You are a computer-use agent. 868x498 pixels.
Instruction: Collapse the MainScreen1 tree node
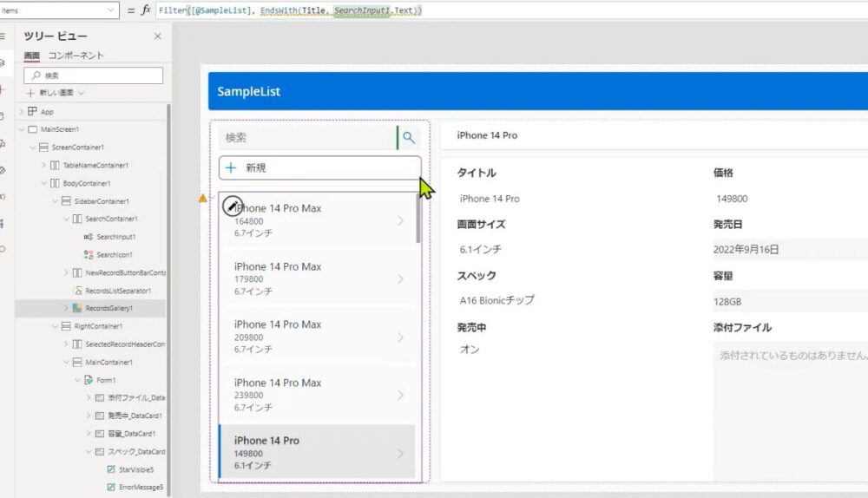(21, 129)
